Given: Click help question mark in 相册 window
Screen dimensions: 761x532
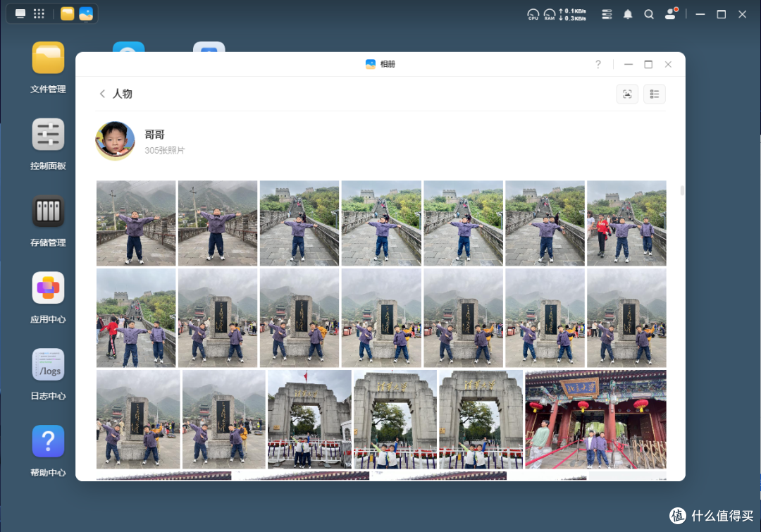Looking at the screenshot, I should pos(598,64).
